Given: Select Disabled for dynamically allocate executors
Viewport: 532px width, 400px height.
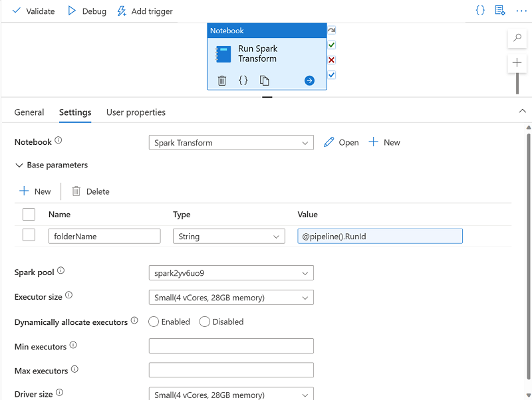Looking at the screenshot, I should coord(205,322).
